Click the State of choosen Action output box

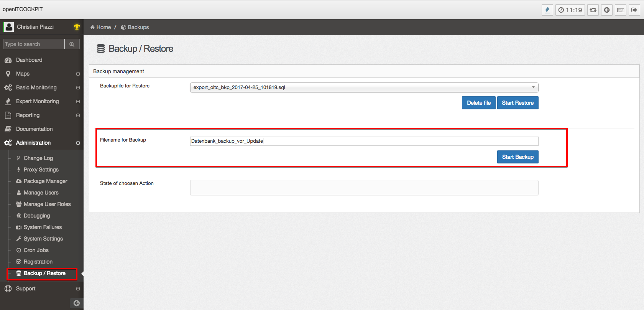[x=364, y=188]
